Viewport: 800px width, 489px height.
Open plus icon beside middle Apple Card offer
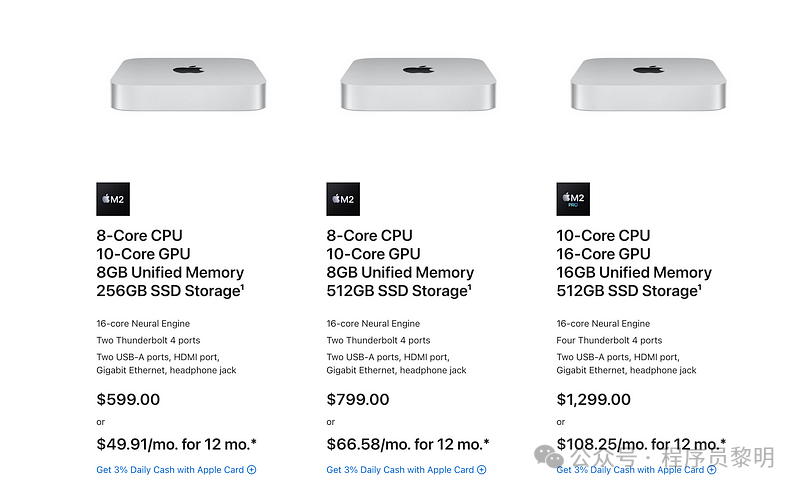(x=482, y=470)
